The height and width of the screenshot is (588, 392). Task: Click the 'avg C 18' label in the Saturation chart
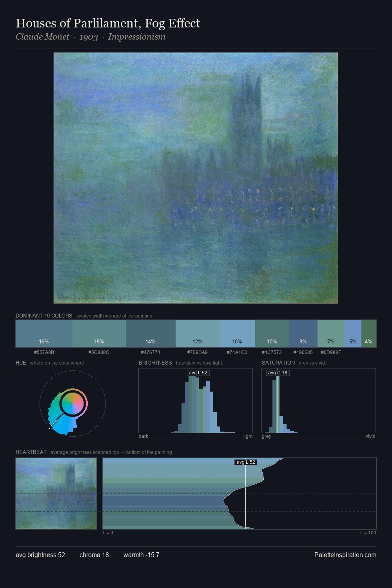point(278,373)
